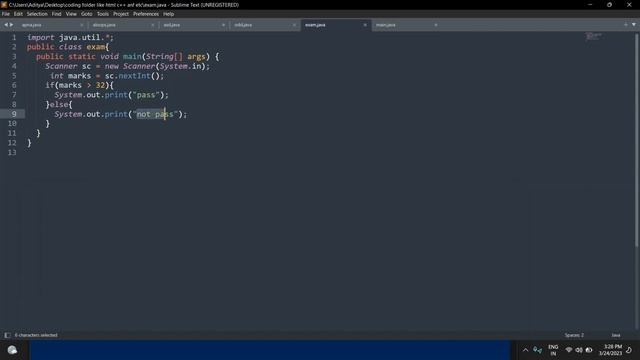Open the Project menu

121,14
